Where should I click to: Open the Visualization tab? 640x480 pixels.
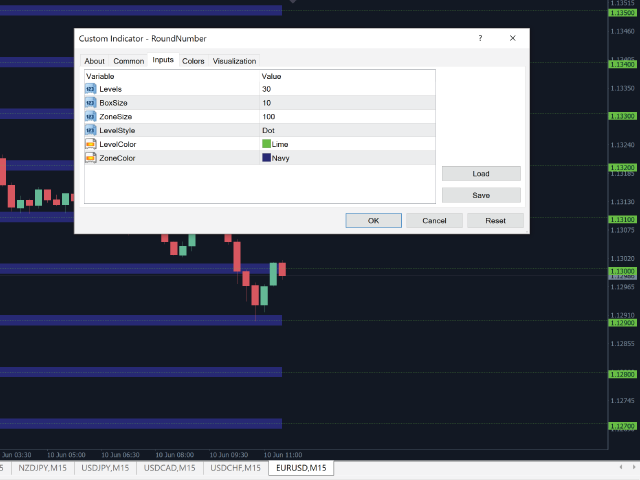234,61
